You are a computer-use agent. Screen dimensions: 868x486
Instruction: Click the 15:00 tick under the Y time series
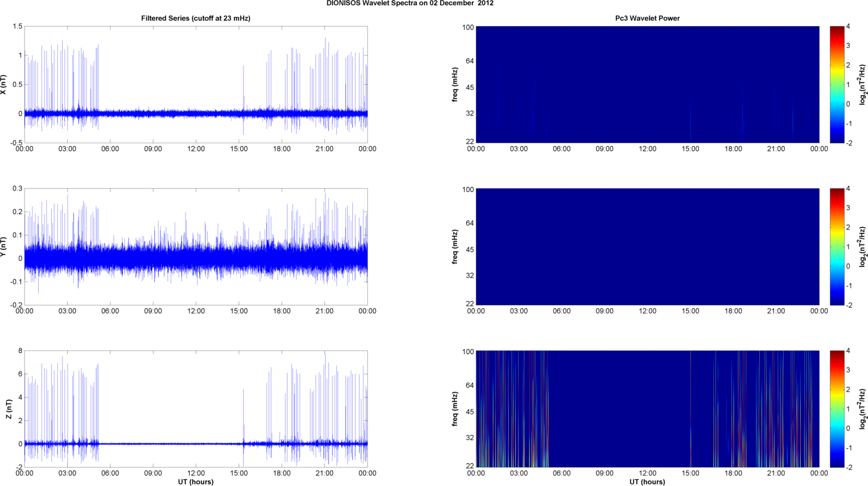[239, 311]
